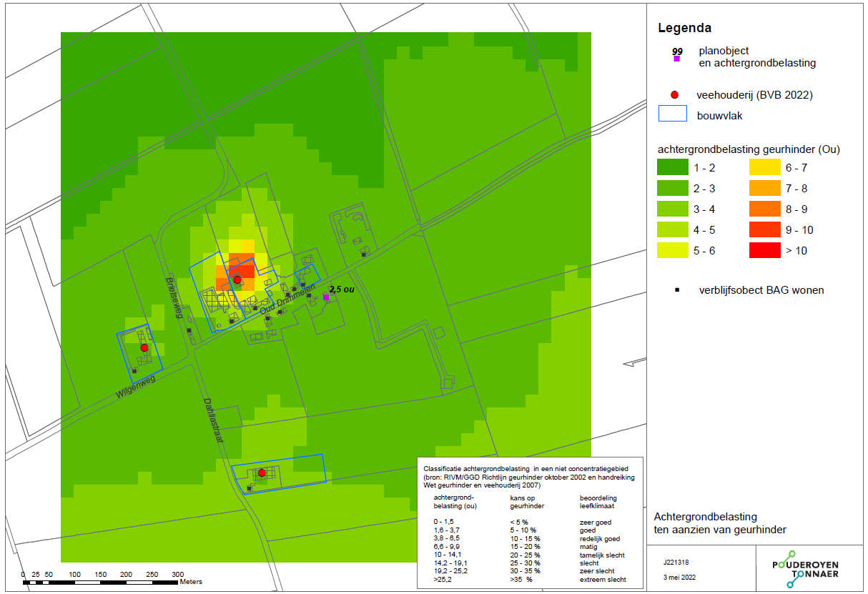Select the orange 8 - 9 legend swatch
868x594 pixels.
(763, 209)
